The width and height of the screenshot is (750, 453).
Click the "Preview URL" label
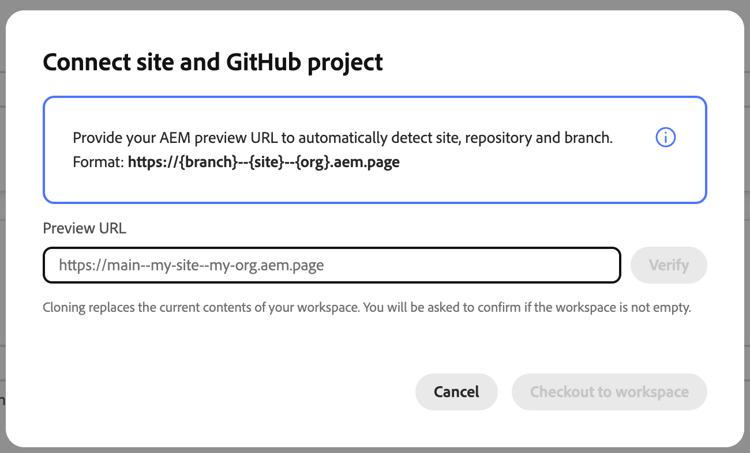[85, 228]
